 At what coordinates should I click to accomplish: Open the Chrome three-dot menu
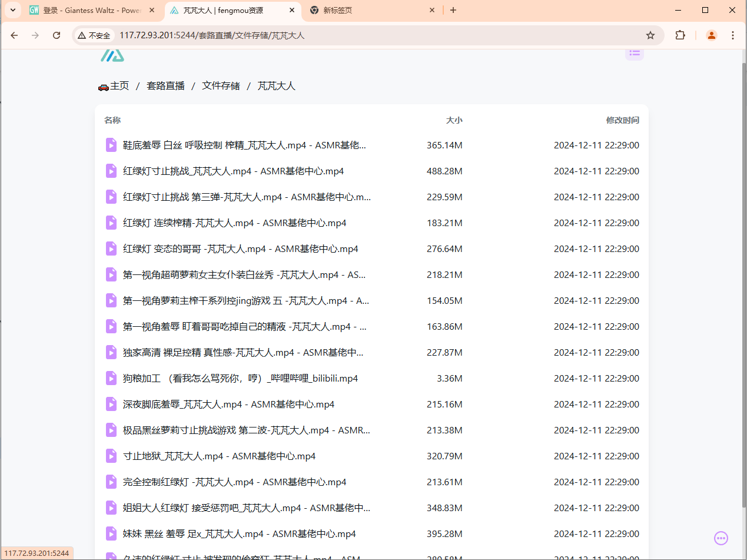(x=733, y=35)
